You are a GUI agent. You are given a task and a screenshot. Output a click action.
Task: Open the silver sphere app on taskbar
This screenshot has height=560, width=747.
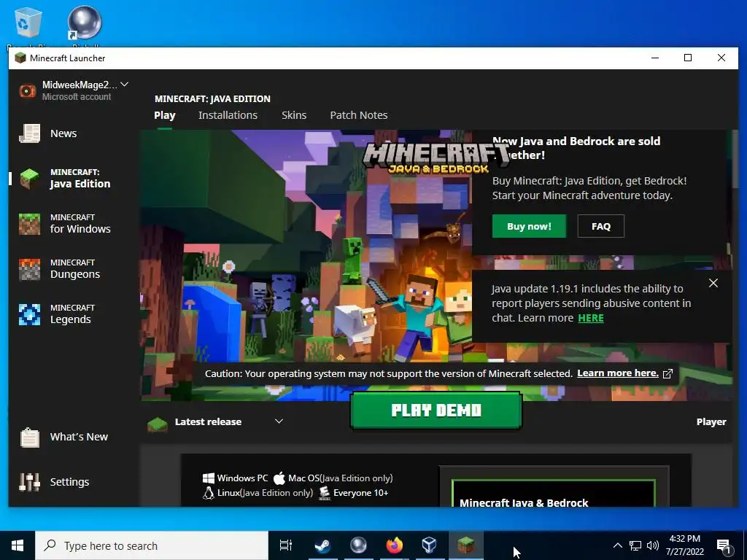358,545
